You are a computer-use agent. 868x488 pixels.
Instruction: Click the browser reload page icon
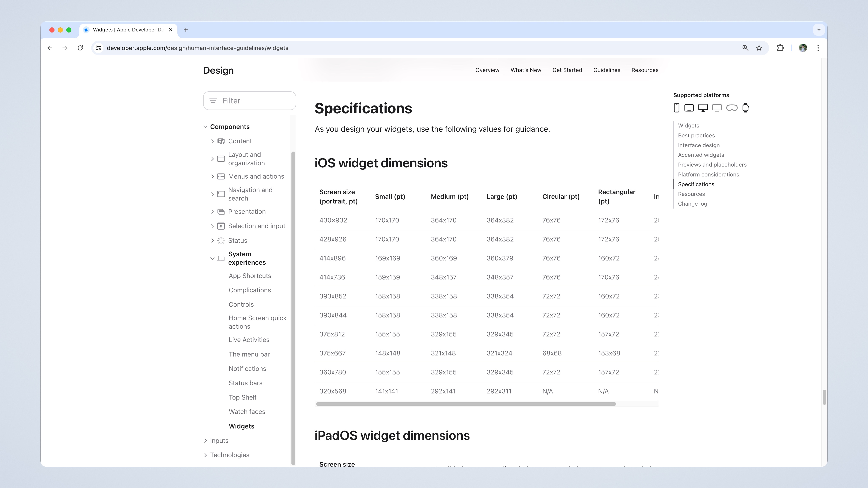tap(80, 48)
